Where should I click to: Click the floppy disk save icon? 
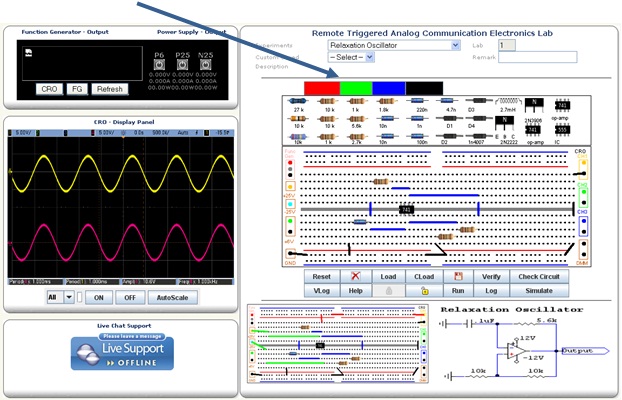pos(457,276)
